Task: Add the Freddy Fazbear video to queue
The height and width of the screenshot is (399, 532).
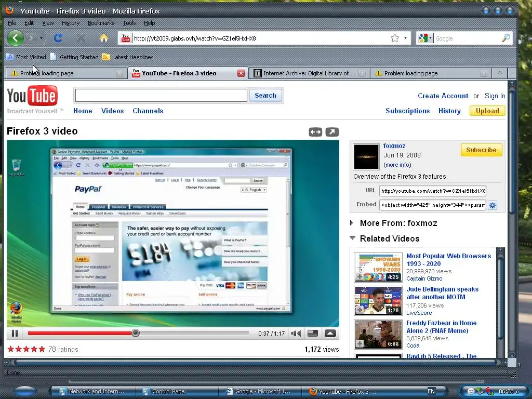Action: (x=360, y=344)
